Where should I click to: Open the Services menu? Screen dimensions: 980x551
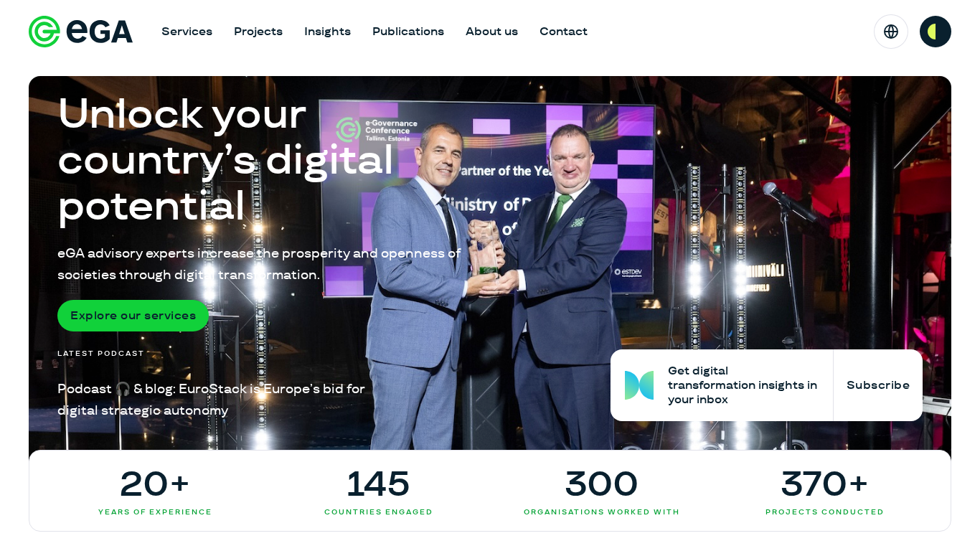pyautogui.click(x=187, y=32)
